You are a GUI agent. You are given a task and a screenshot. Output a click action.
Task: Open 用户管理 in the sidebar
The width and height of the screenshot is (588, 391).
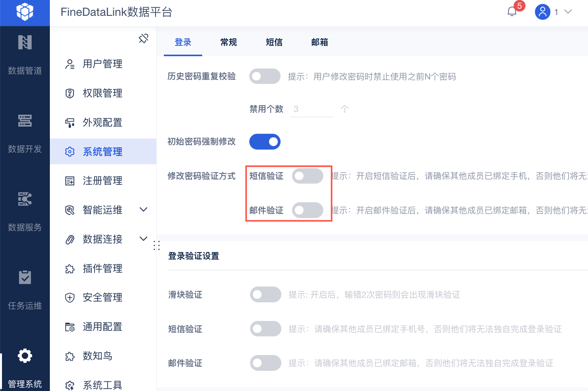[x=102, y=64]
